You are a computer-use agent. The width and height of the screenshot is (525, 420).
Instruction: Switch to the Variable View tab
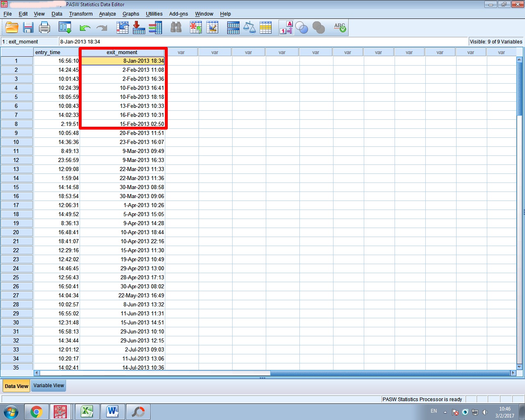pos(49,386)
